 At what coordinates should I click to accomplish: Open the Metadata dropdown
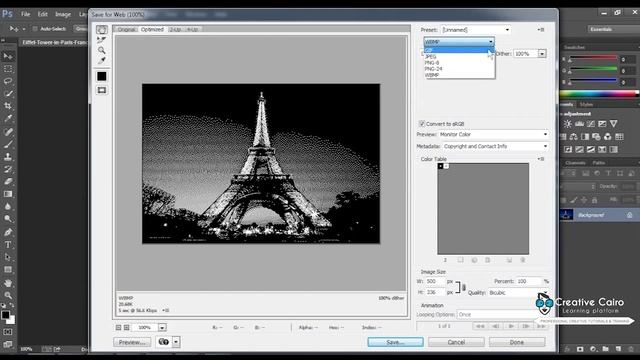[495, 146]
